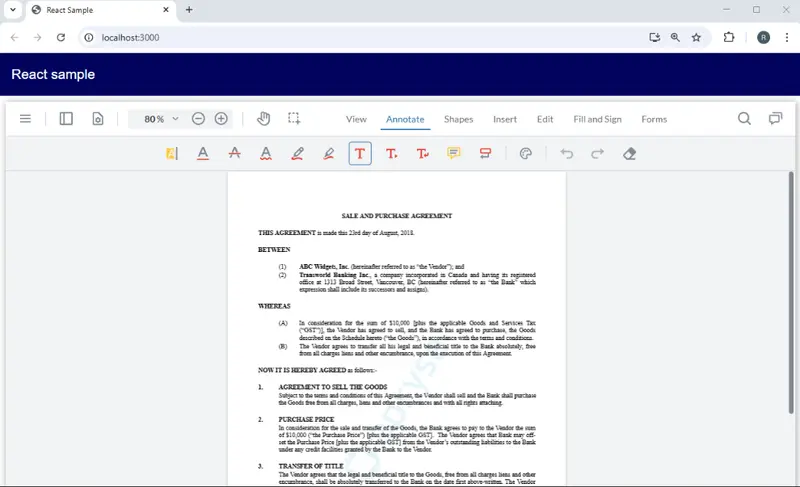Zoom in with the plus button
The height and width of the screenshot is (487, 800).
221,119
